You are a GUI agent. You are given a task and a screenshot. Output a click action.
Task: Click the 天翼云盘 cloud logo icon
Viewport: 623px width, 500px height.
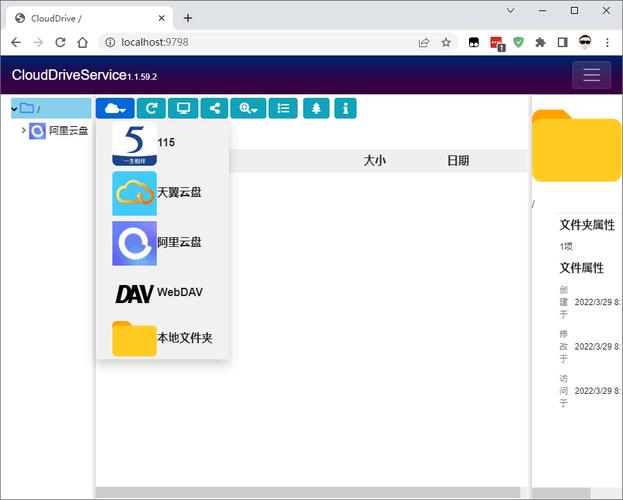[134, 194]
